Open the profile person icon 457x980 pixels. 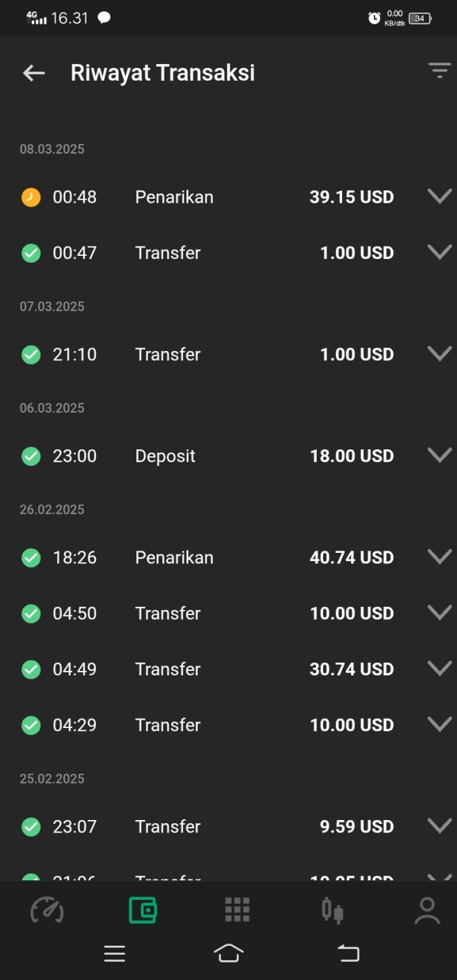tap(427, 910)
